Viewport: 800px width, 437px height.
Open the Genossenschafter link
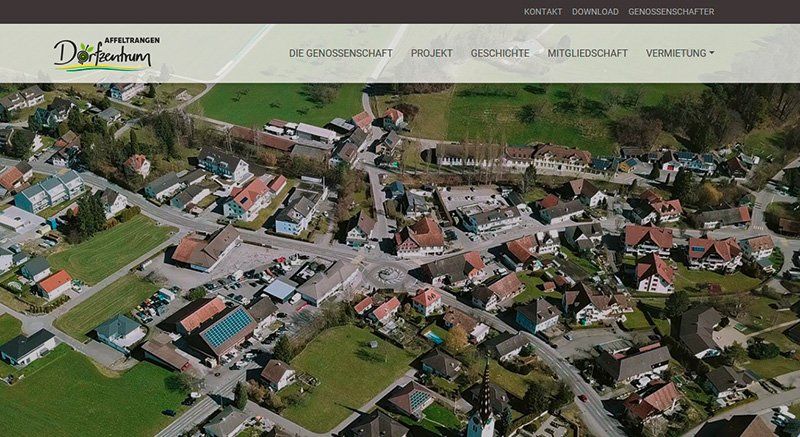(x=671, y=12)
